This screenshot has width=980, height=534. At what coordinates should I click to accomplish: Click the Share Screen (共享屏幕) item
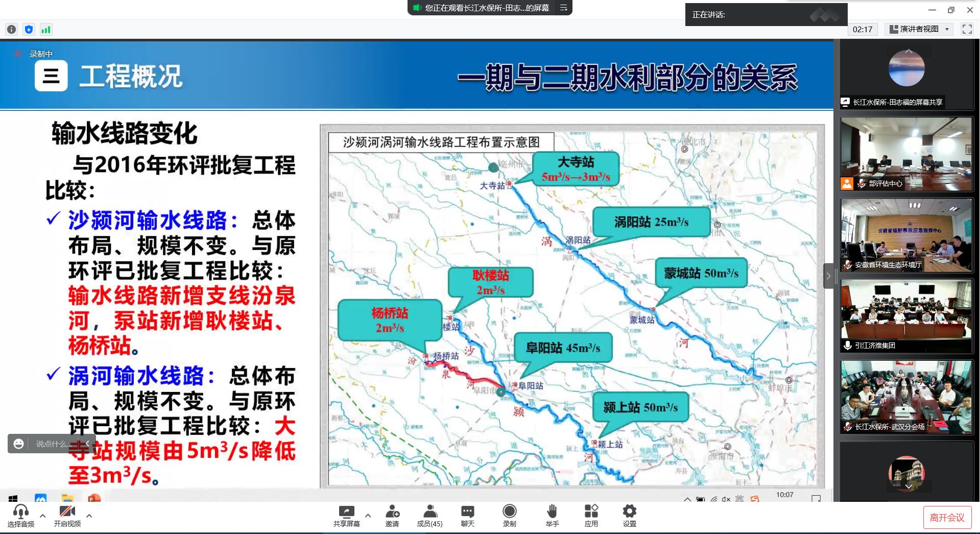coord(347,516)
